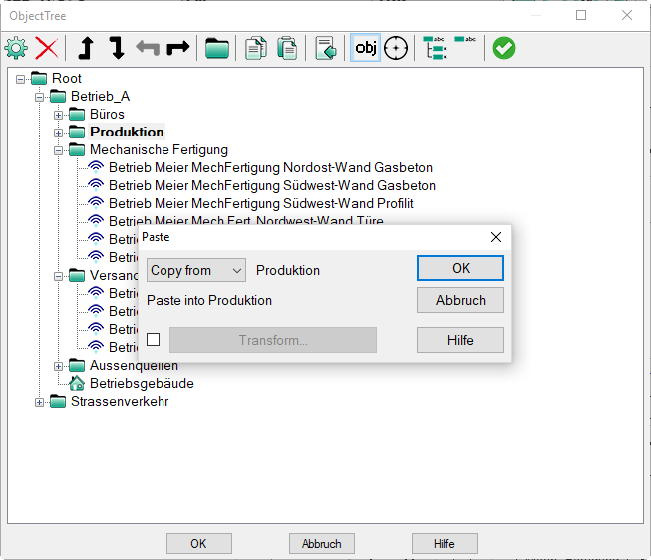Viewport: 651px width, 560px height.
Task: Click the import document arrow icon
Action: coord(326,48)
